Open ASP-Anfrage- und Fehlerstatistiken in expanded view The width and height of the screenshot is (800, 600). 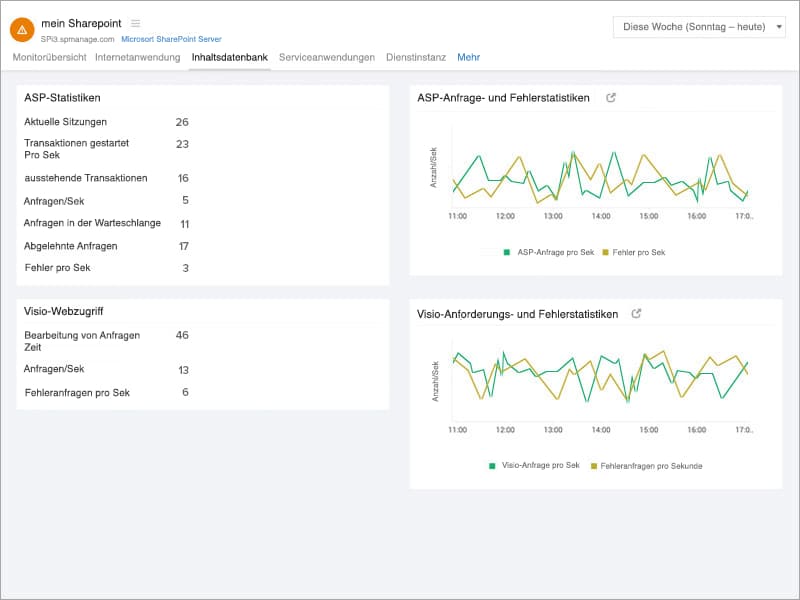(611, 97)
